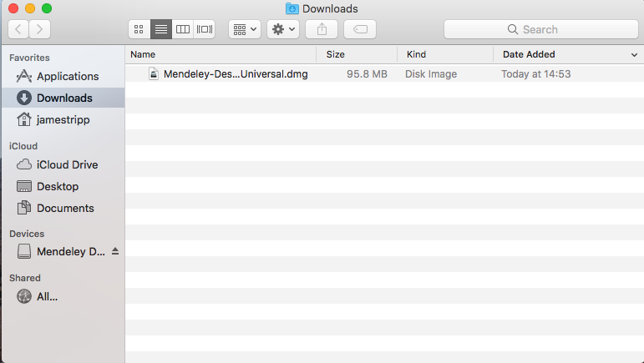
Task: Click the Today at 14:53 date
Action: click(536, 73)
